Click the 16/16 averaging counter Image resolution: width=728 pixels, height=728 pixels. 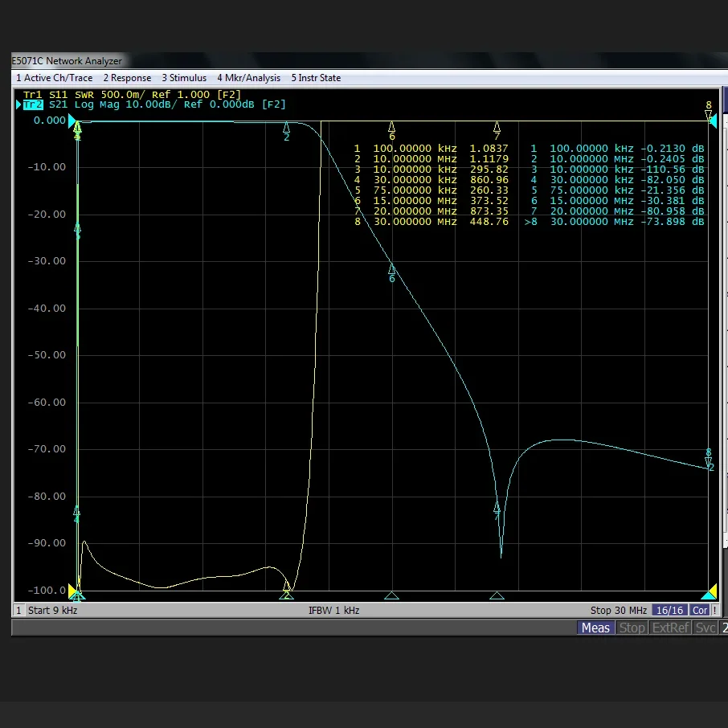[x=669, y=611]
